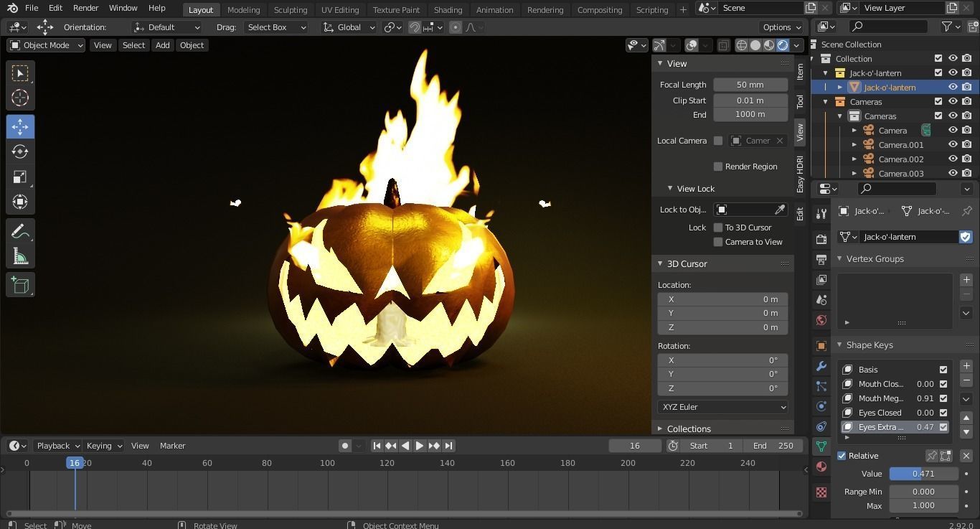Open Texture properties checker tab

click(x=821, y=492)
